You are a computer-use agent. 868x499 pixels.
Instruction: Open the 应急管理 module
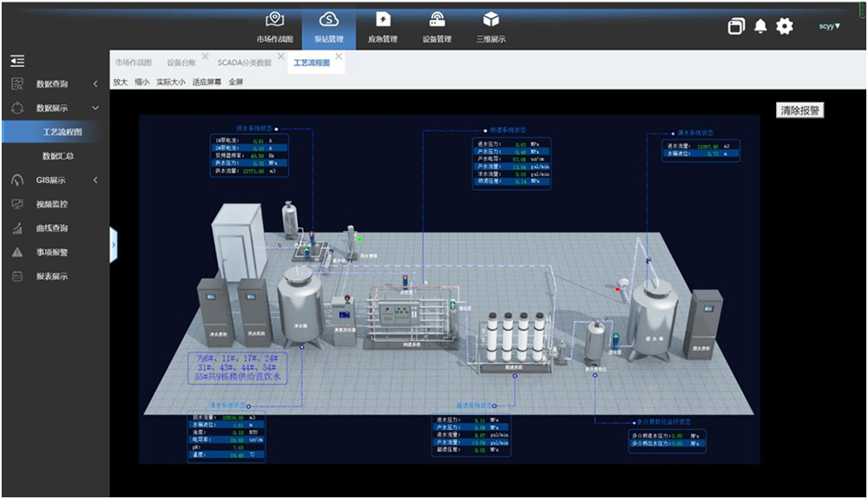[x=382, y=26]
